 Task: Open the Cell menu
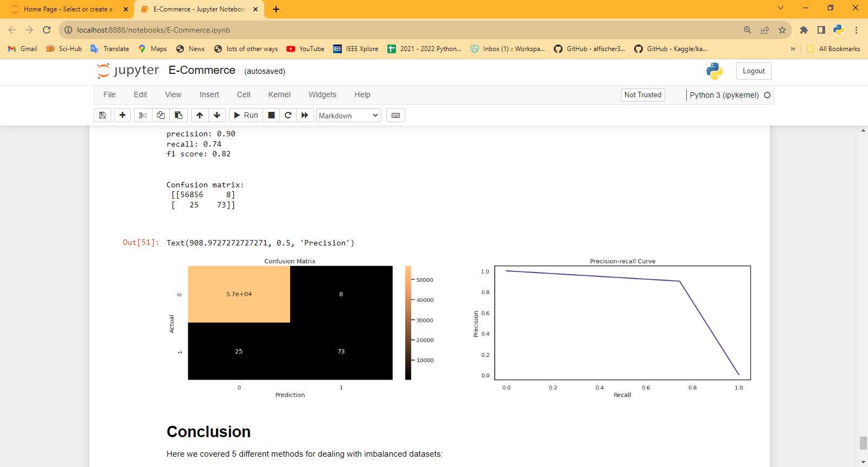244,94
